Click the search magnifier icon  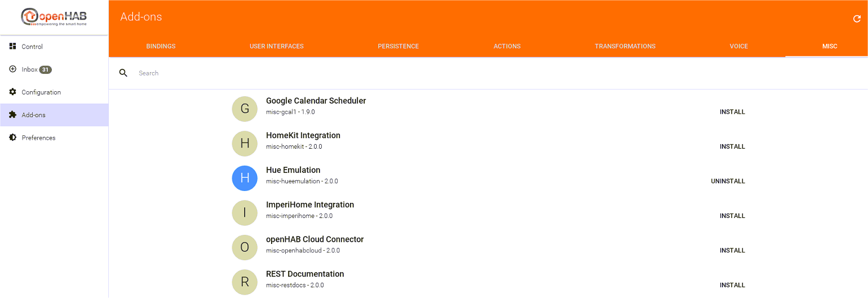[x=123, y=73]
